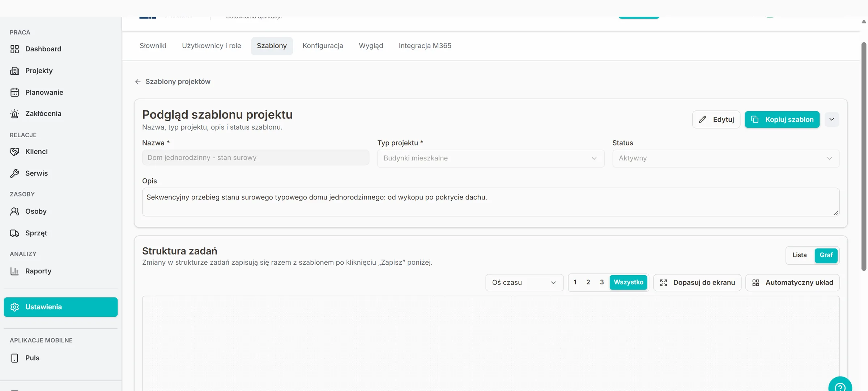Open the Konfiguracja tab
The height and width of the screenshot is (391, 868).
323,46
